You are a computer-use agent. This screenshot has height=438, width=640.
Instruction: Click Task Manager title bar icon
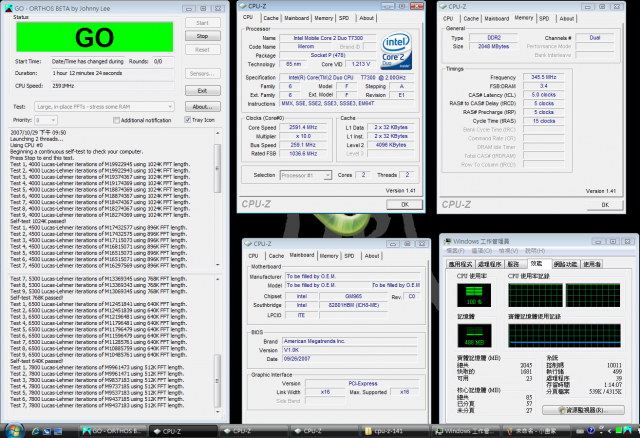click(448, 241)
